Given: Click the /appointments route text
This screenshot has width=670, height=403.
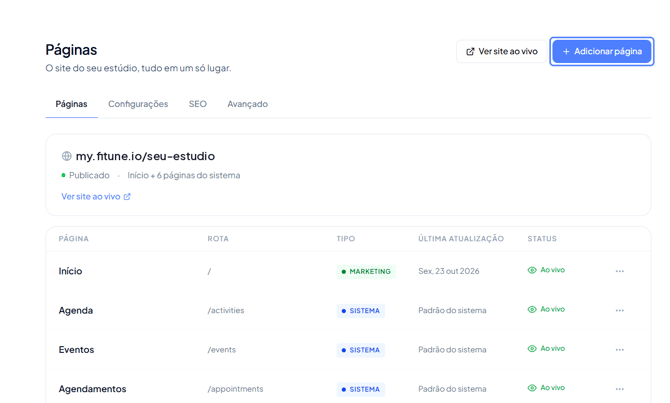Looking at the screenshot, I should tap(235, 389).
